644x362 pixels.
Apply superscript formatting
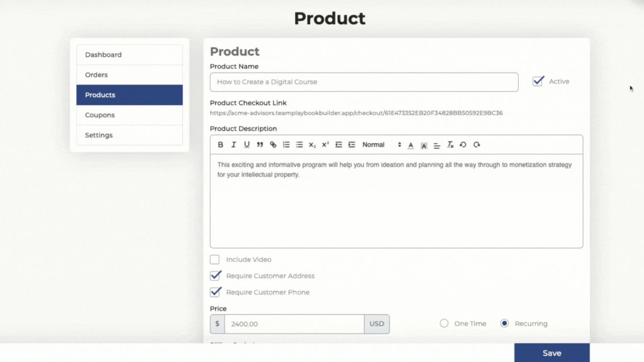tap(326, 145)
